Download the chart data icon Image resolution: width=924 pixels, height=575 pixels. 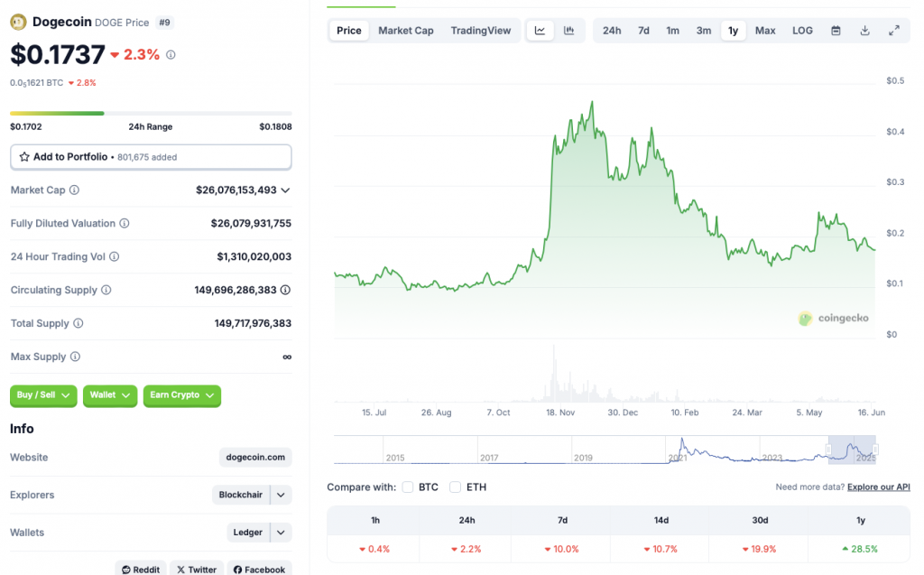click(x=864, y=31)
